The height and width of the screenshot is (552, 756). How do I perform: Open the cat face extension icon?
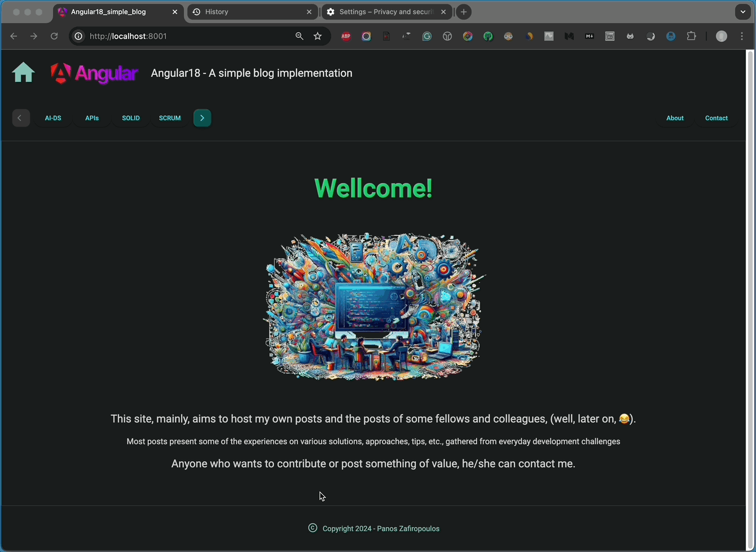click(x=630, y=36)
